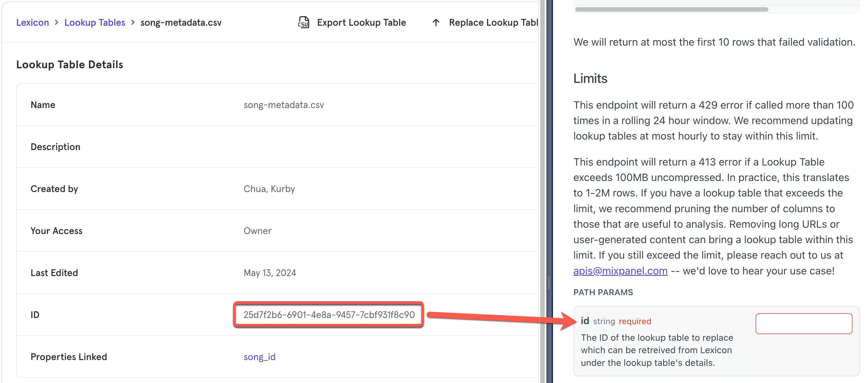
Task: Click the lookup table ID value
Action: pyautogui.click(x=329, y=315)
